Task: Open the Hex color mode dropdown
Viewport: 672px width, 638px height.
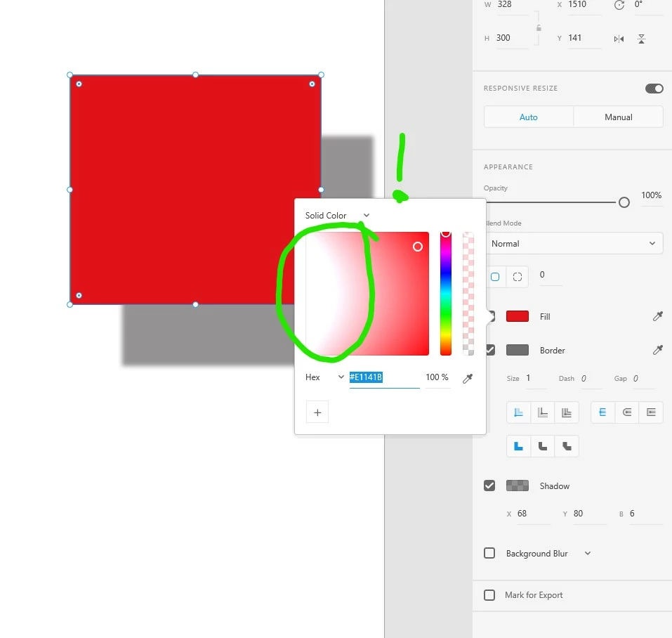Action: [x=325, y=377]
